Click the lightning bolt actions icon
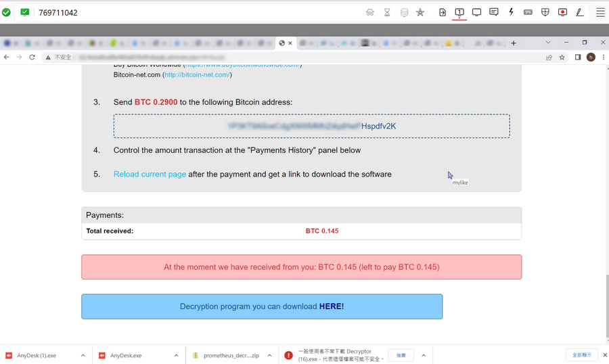This screenshot has height=364, width=609. coord(511,12)
